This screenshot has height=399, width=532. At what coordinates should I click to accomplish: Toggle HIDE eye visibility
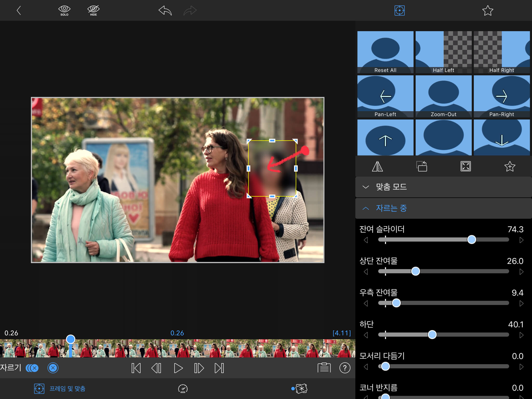93,11
